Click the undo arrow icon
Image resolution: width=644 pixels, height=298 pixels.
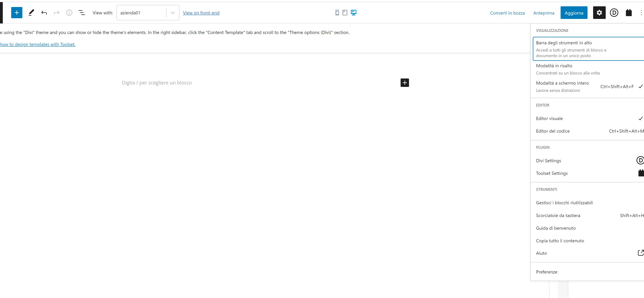tap(44, 13)
